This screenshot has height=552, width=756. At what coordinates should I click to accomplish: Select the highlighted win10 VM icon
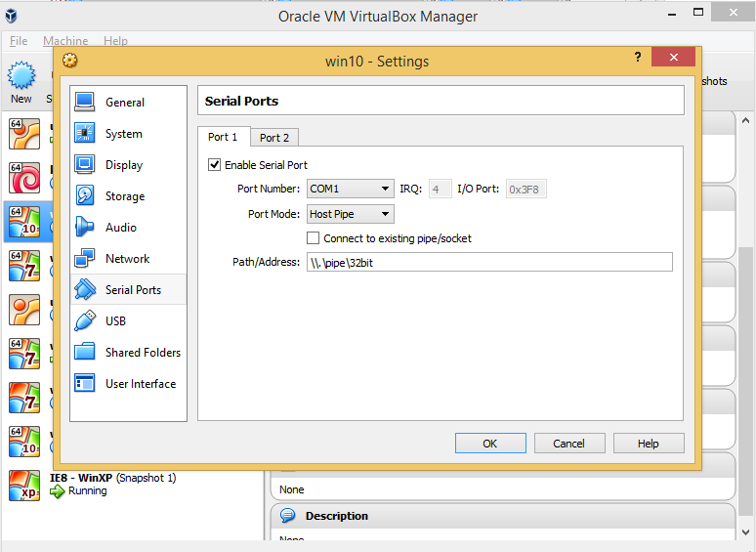(x=24, y=222)
